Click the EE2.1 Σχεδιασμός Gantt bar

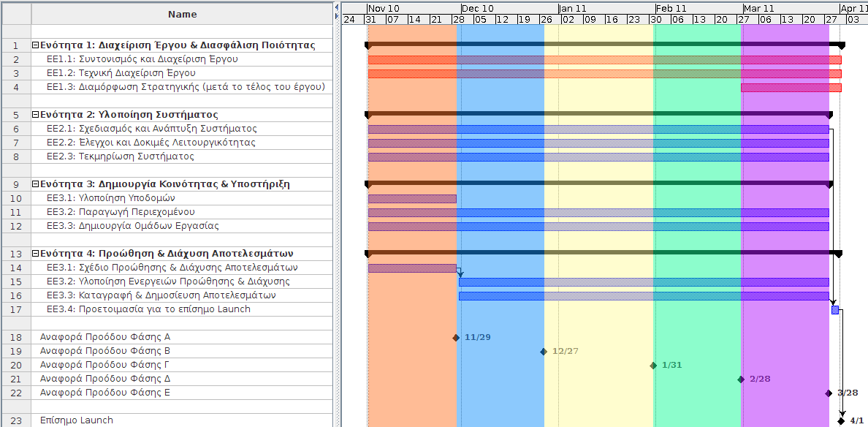pyautogui.click(x=598, y=129)
